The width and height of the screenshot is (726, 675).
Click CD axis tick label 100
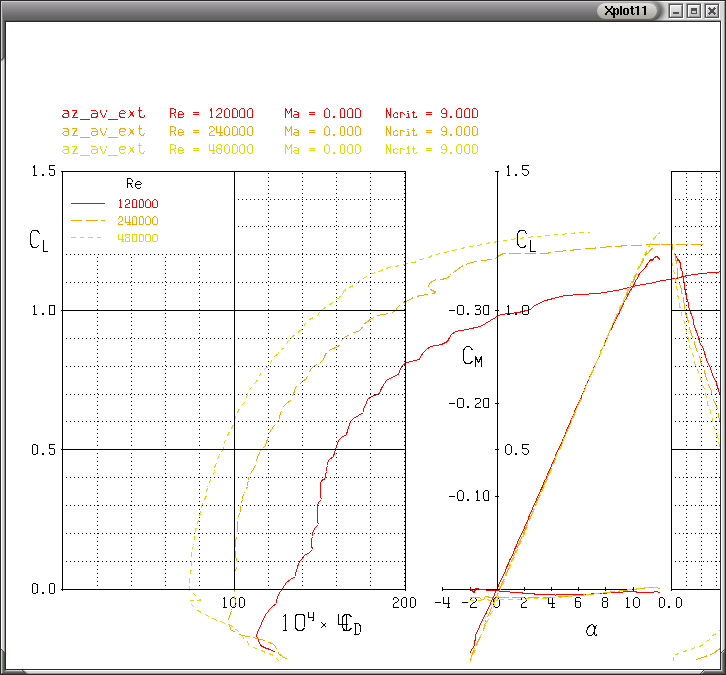point(233,603)
